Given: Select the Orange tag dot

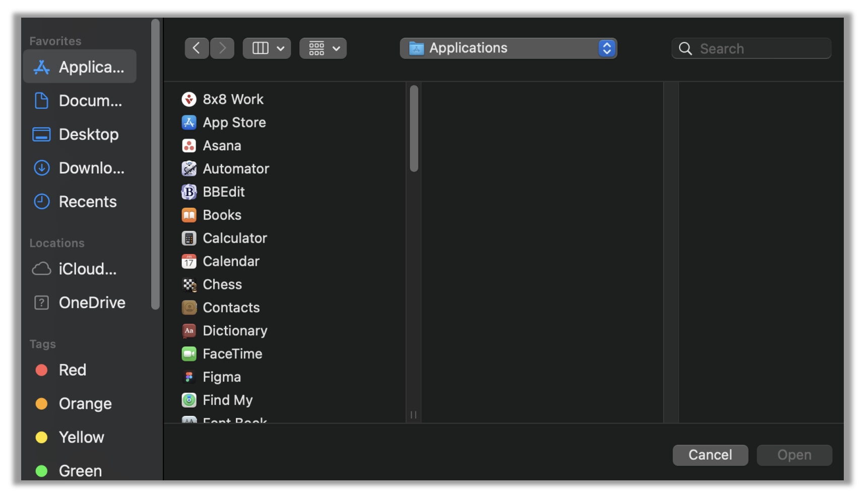Looking at the screenshot, I should 41,404.
